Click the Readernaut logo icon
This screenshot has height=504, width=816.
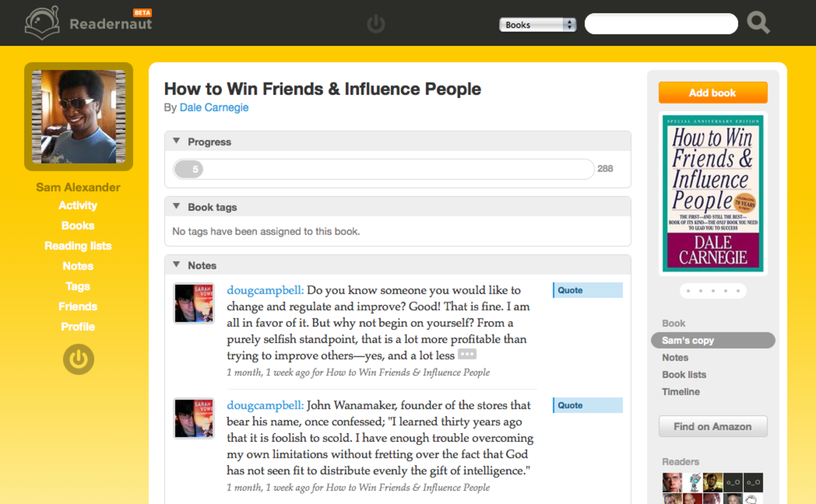pos(42,23)
